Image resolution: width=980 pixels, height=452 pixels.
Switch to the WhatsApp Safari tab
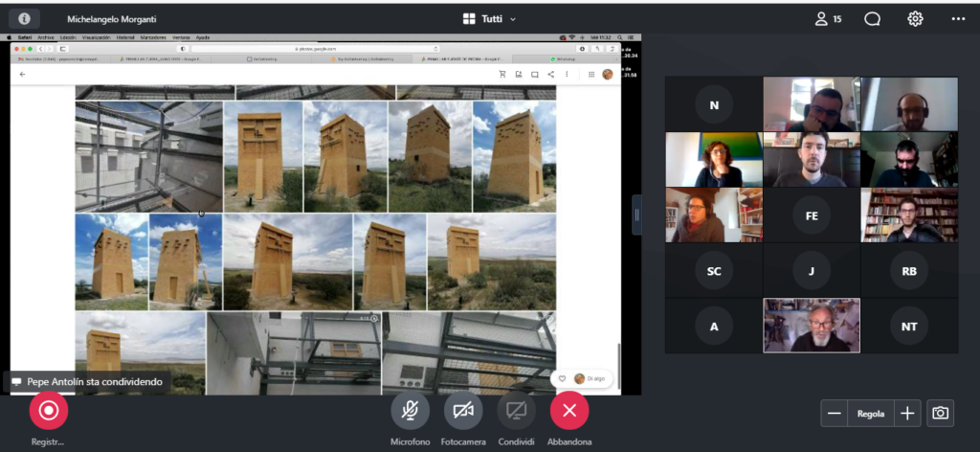562,58
